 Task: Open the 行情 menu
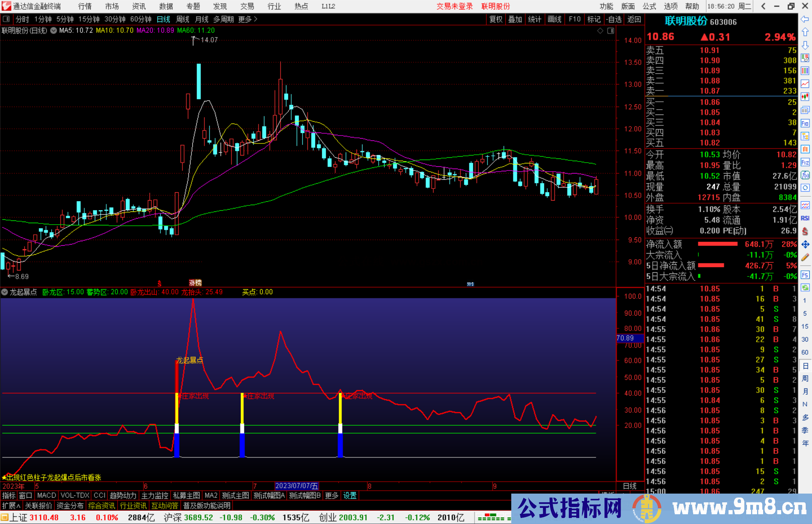click(85, 6)
